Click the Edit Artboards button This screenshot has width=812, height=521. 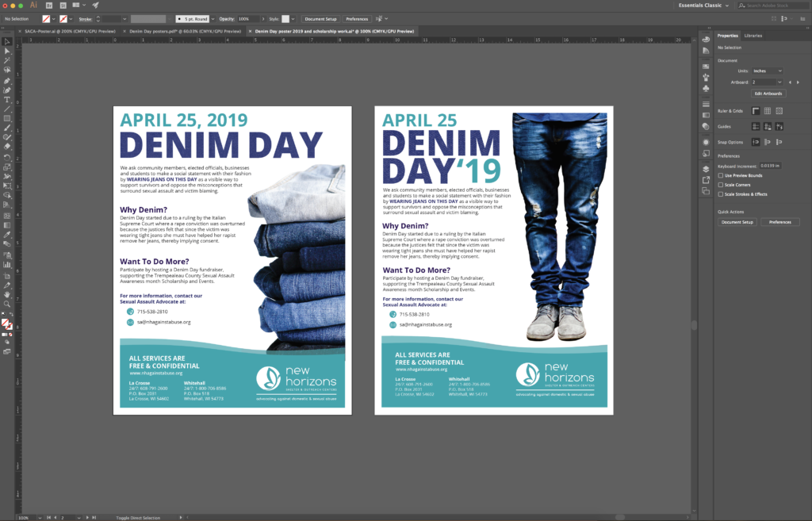pos(768,93)
